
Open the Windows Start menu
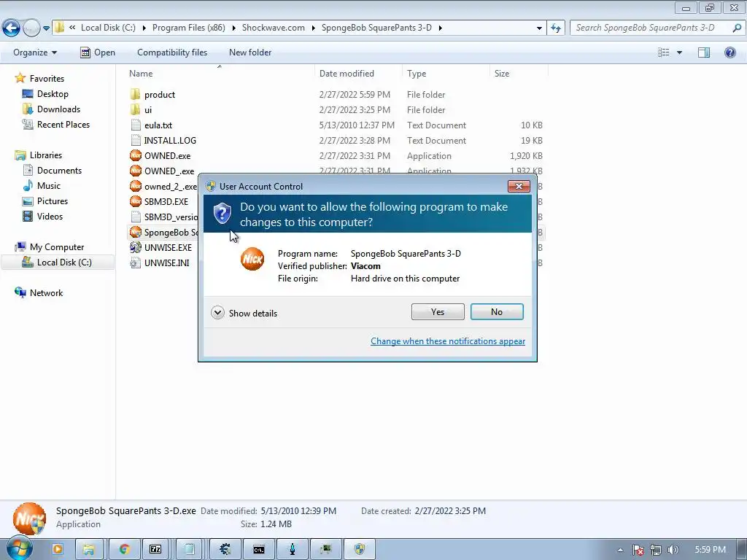pos(19,549)
